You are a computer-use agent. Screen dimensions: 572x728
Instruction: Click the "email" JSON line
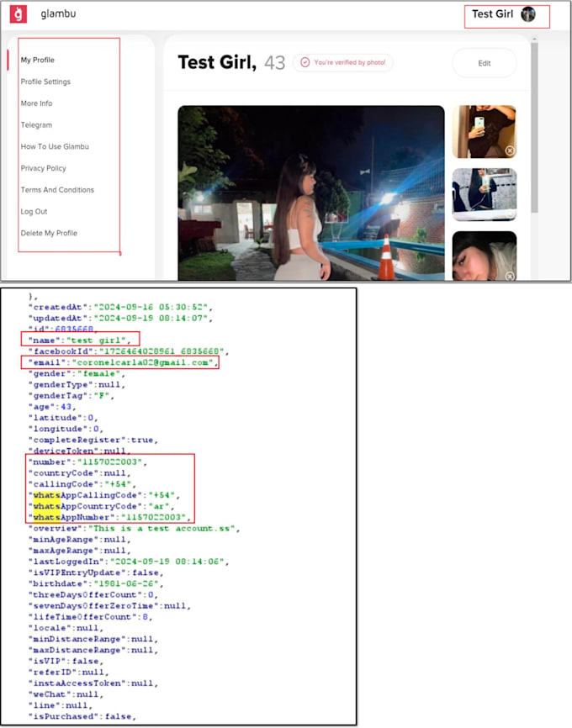(123, 362)
